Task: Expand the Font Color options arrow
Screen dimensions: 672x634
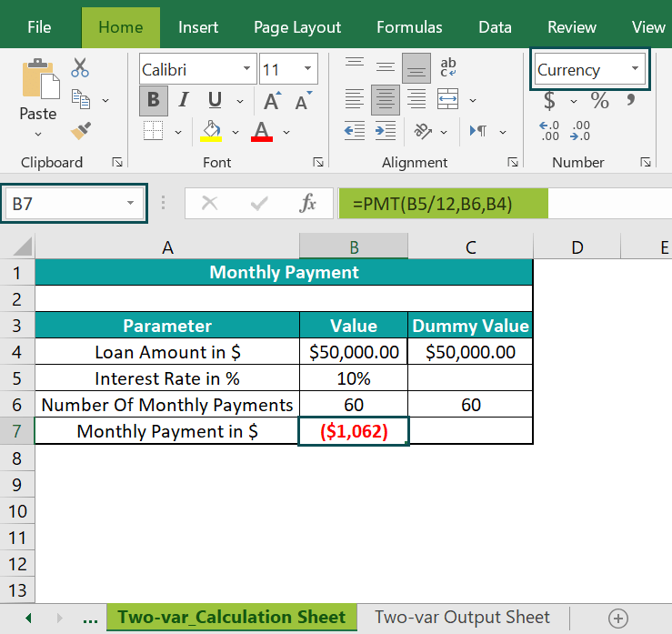Action: click(286, 133)
